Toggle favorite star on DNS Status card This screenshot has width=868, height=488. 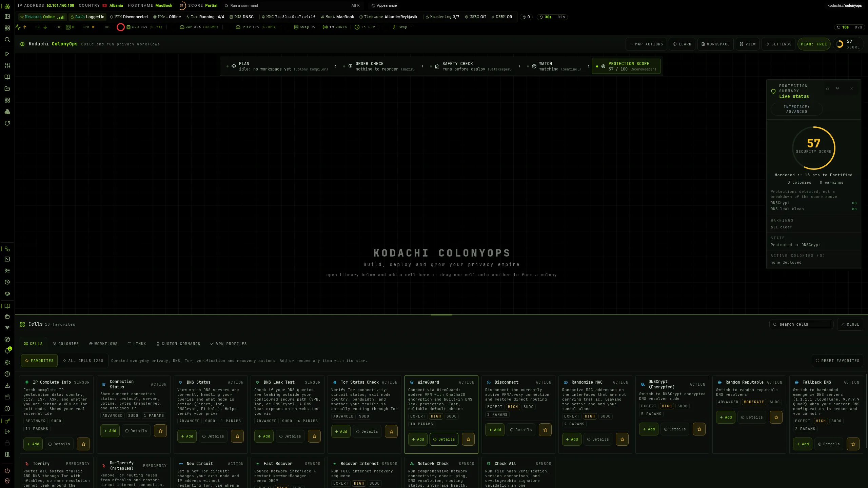237,436
